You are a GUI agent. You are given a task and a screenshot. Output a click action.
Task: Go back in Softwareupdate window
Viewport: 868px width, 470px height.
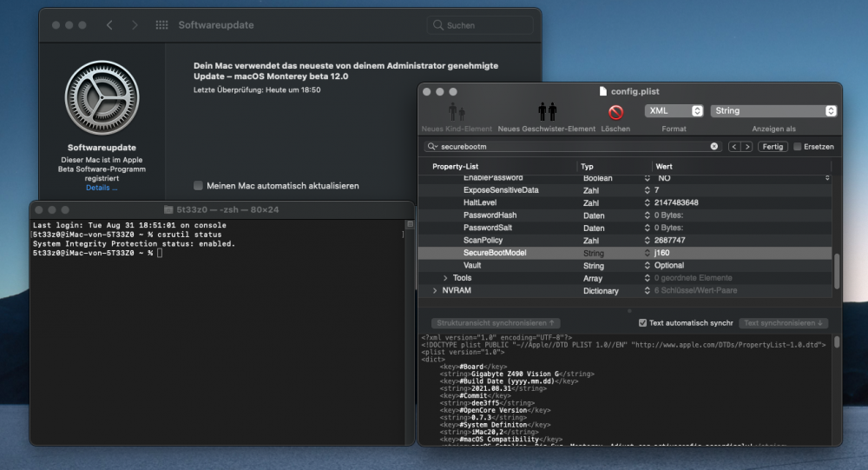(x=109, y=25)
